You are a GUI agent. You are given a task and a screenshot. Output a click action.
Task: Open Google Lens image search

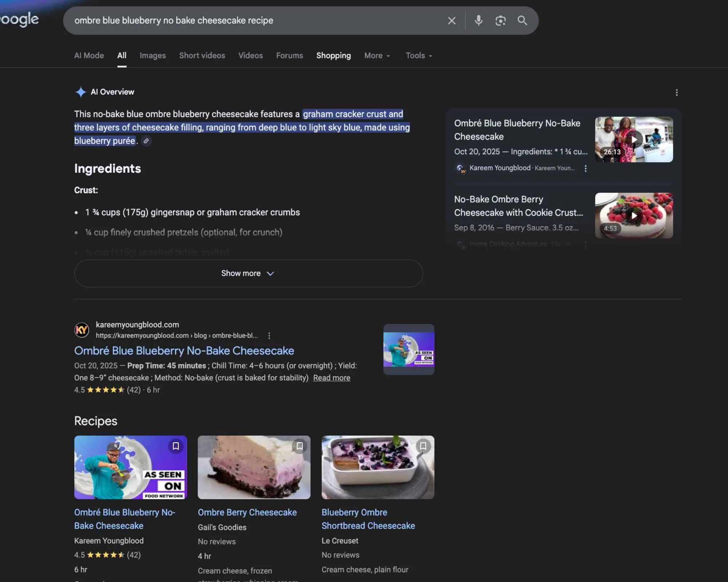point(500,21)
